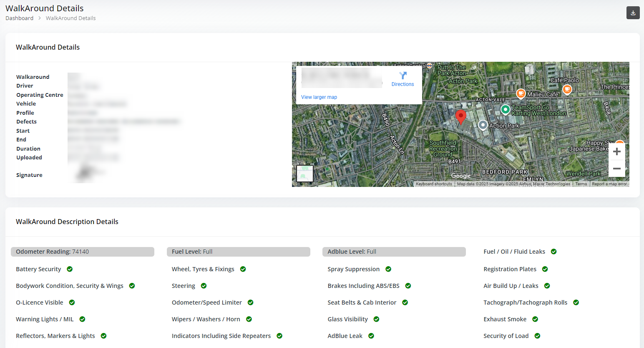Click TeamSport Go Karting green marker
Screen dimensions: 644x348
click(505, 109)
